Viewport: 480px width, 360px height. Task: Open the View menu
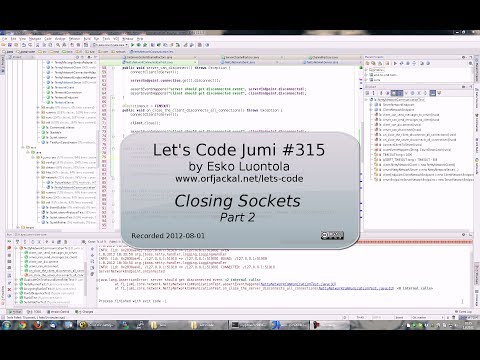tap(22, 39)
